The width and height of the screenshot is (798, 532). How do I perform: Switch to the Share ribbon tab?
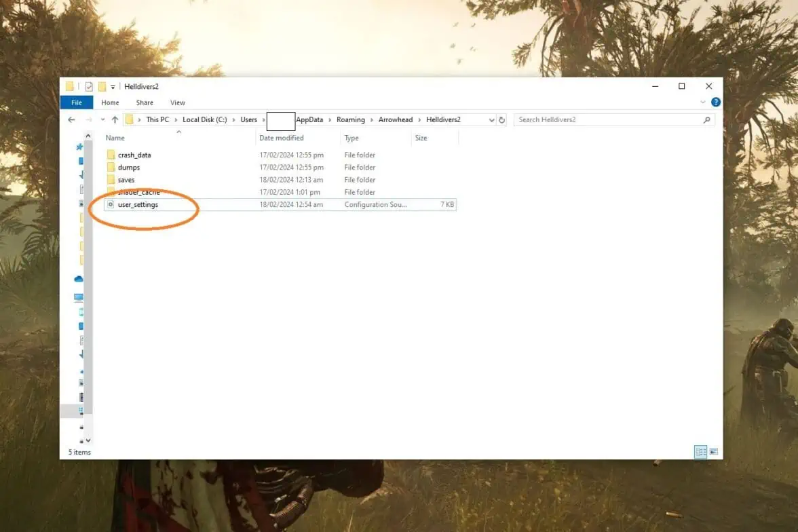[x=145, y=102]
